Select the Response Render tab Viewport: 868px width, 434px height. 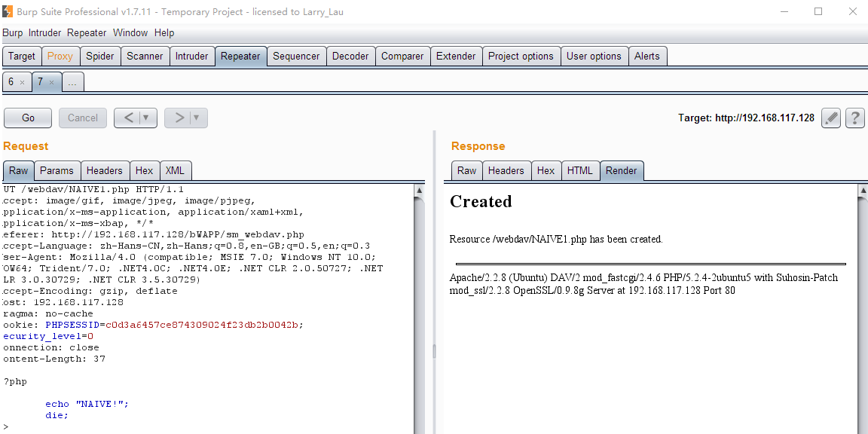click(x=621, y=170)
